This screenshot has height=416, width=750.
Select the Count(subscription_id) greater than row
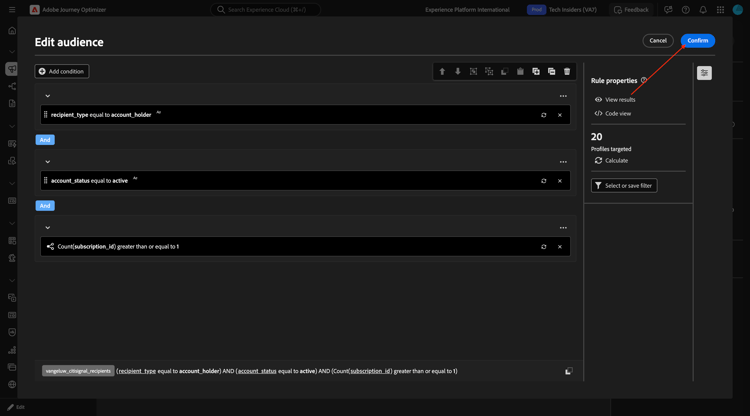(x=305, y=247)
